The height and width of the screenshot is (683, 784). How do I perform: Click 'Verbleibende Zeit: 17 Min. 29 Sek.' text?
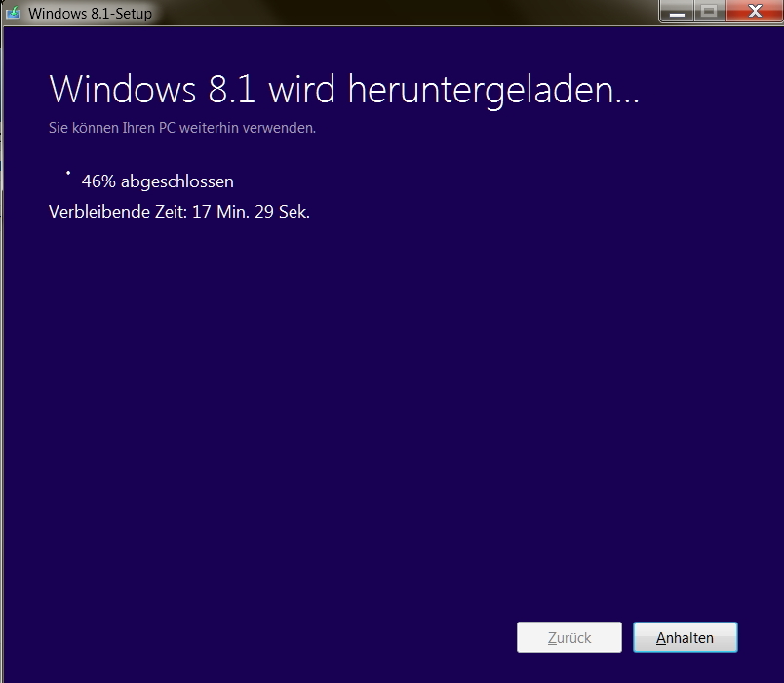[179, 212]
